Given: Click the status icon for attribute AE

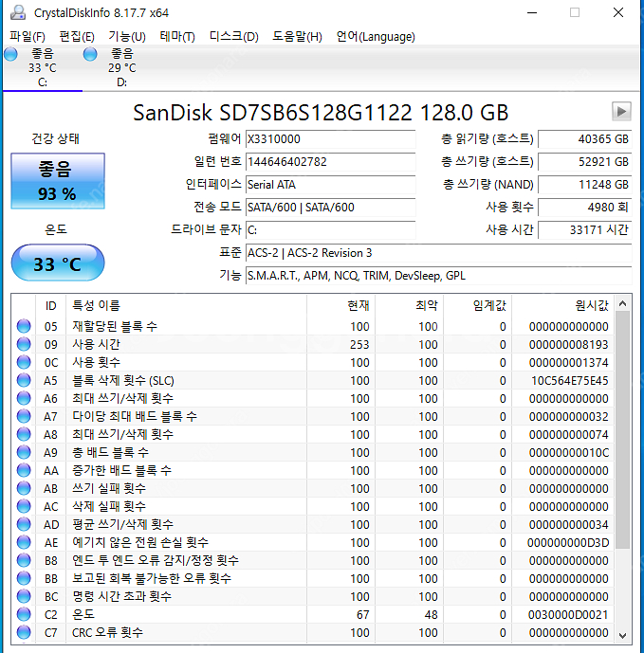Looking at the screenshot, I should pos(24,542).
